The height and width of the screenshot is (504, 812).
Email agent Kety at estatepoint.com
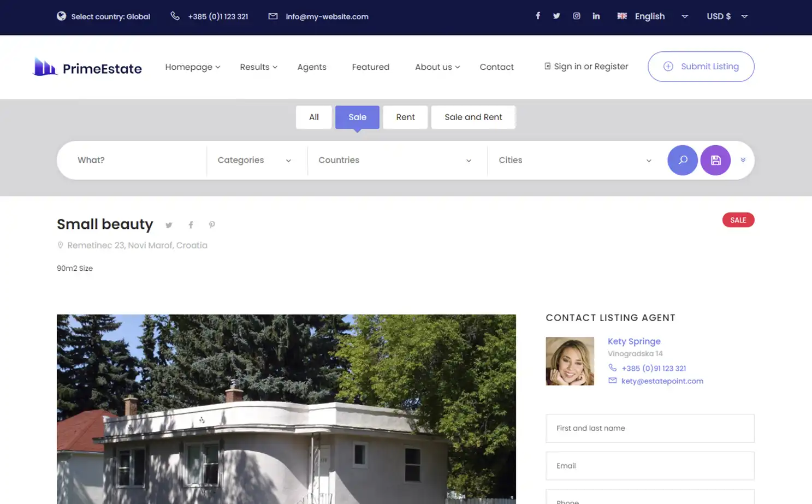[662, 381]
